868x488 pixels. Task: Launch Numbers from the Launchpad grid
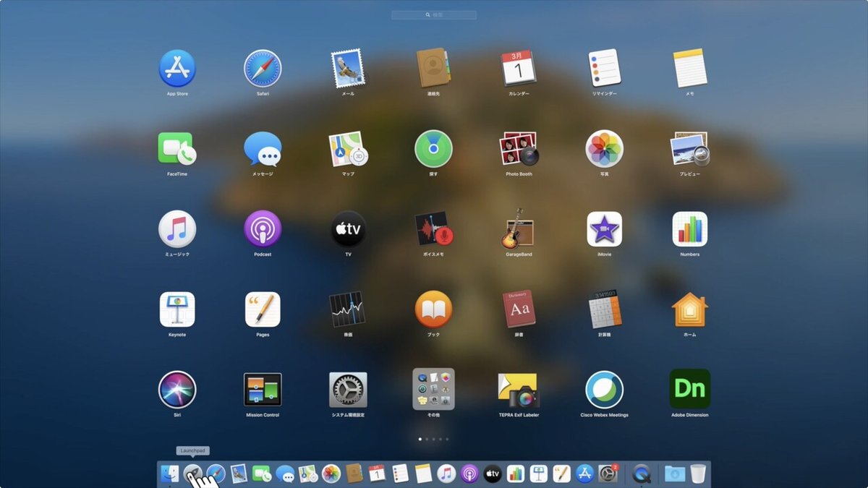(690, 229)
